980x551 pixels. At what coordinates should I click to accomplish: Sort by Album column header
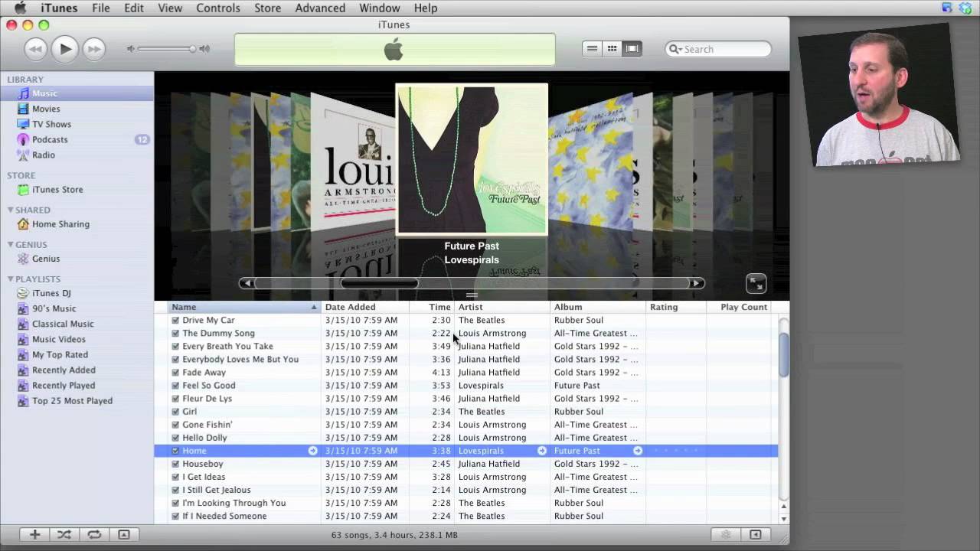(x=598, y=307)
